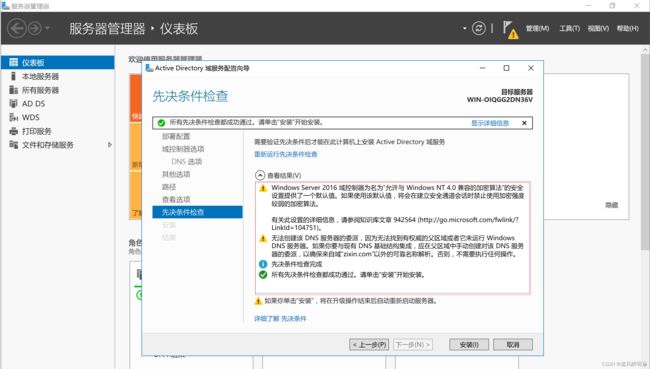The image size is (650, 369).
Task: Click warning icon beside DNS 服务器的委派 message
Action: point(263,238)
